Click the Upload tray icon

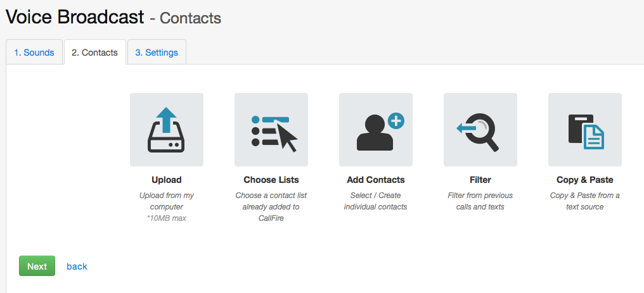pos(166,130)
